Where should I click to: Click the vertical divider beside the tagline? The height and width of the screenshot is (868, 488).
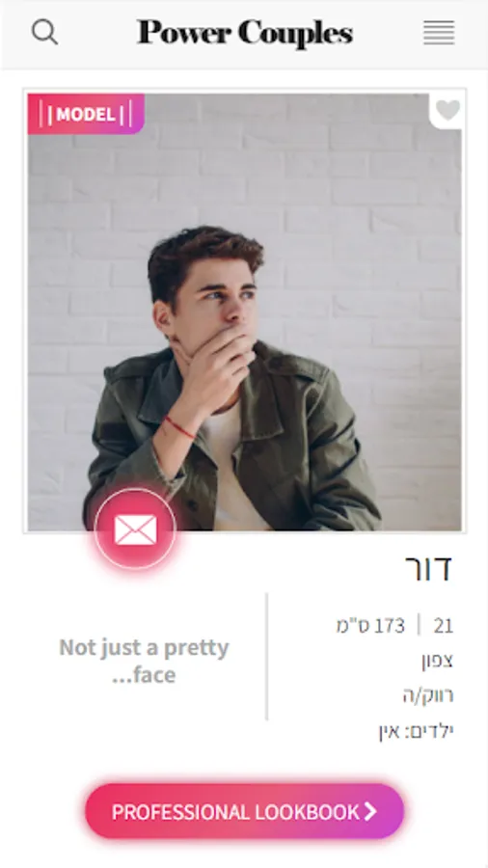click(267, 657)
